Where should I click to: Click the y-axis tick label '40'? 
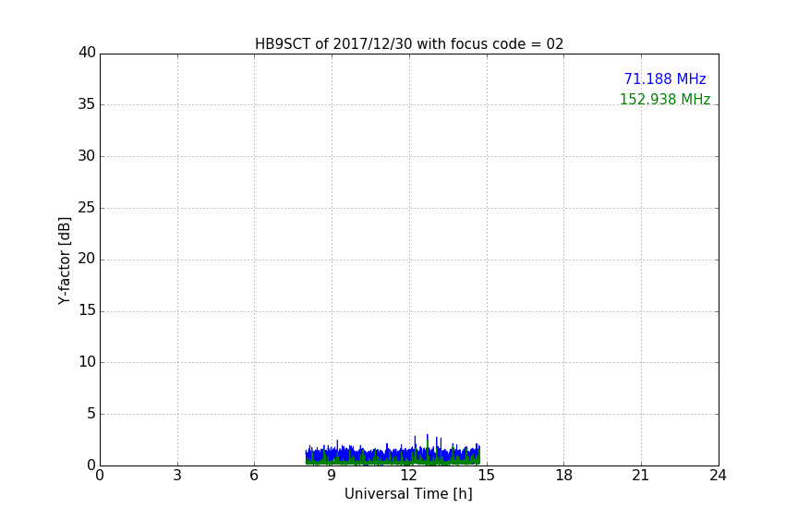click(x=87, y=53)
